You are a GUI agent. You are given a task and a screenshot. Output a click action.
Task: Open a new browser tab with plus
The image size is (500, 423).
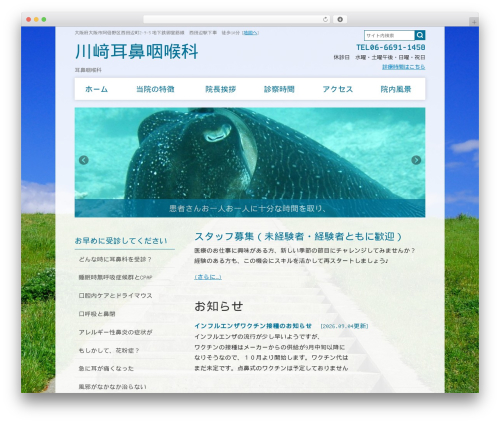pyautogui.click(x=474, y=22)
